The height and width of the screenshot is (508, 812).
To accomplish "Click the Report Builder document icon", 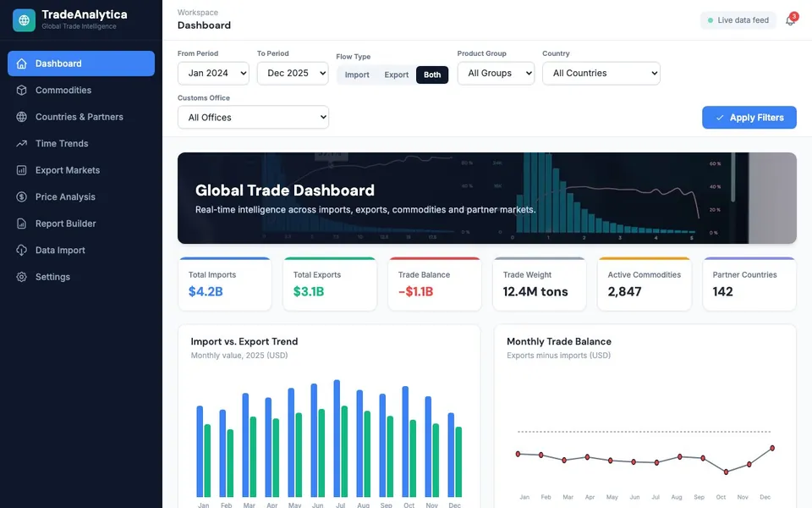I will [21, 224].
